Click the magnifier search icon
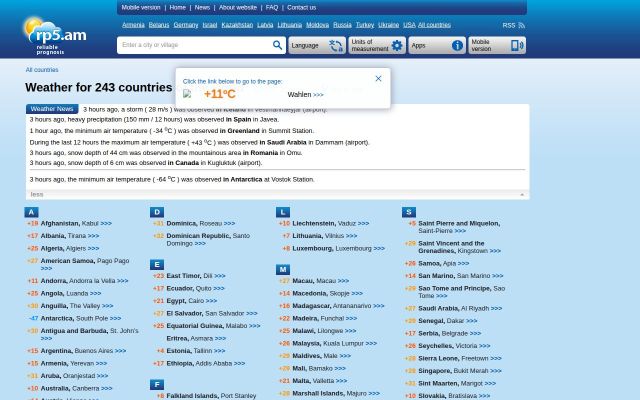Viewport: 640px width, 400px height. [277, 45]
